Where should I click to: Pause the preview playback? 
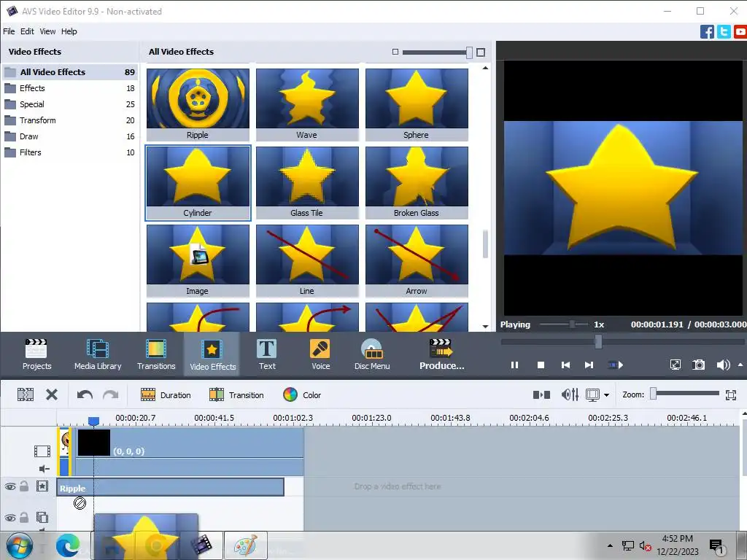[x=514, y=365]
